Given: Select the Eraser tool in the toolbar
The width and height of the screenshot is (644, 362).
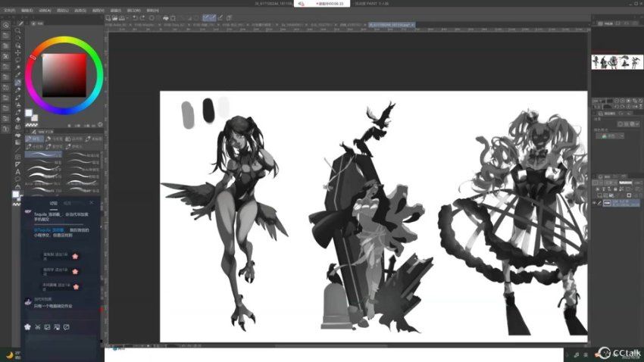Looking at the screenshot, I should [x=17, y=118].
